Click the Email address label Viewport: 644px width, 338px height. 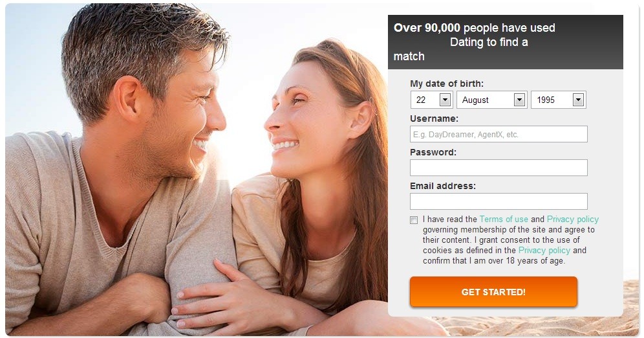(x=443, y=186)
